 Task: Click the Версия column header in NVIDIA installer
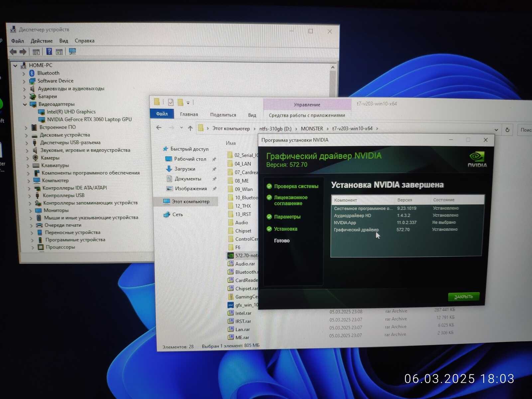pyautogui.click(x=405, y=200)
